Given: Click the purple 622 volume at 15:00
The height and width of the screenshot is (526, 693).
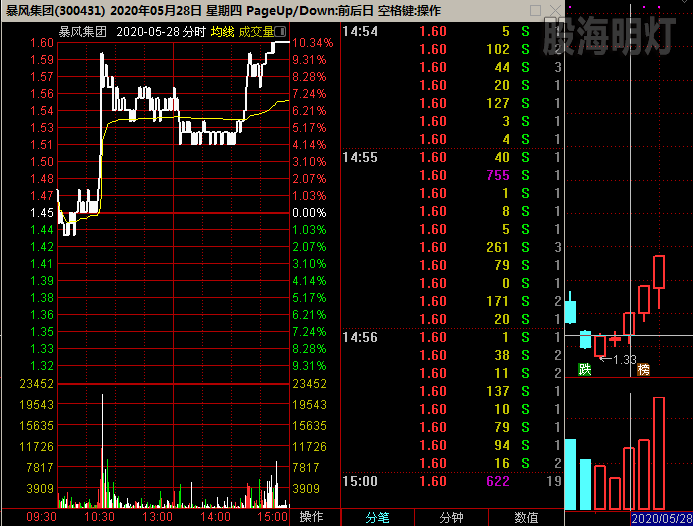Looking at the screenshot, I should [498, 481].
